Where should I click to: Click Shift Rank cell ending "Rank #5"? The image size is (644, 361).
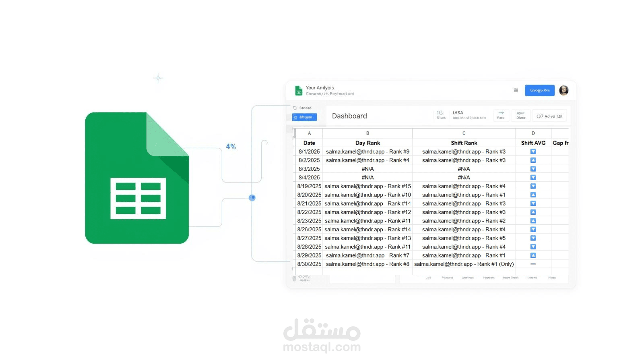pos(464,238)
